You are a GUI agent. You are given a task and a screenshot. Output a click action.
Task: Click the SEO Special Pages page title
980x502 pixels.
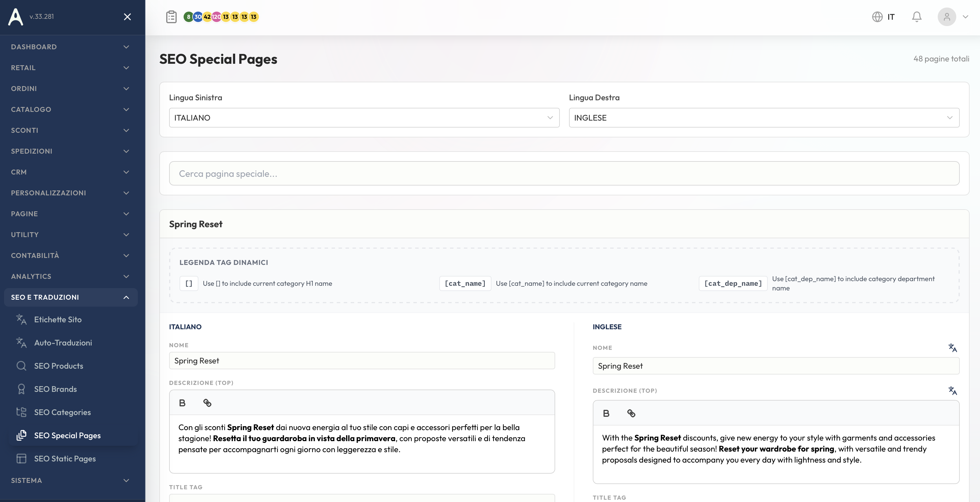(x=218, y=59)
